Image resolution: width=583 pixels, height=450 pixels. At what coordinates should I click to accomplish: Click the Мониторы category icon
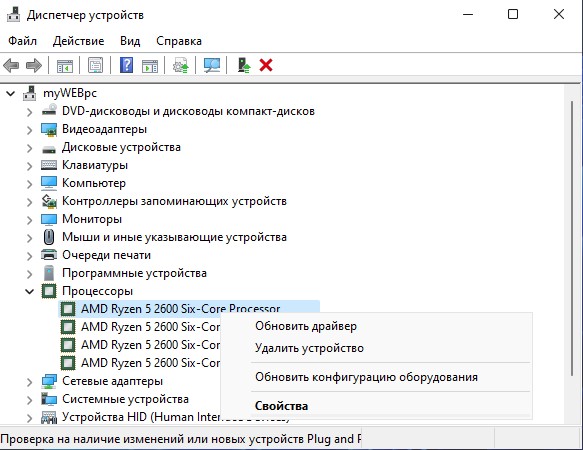pyautogui.click(x=49, y=219)
